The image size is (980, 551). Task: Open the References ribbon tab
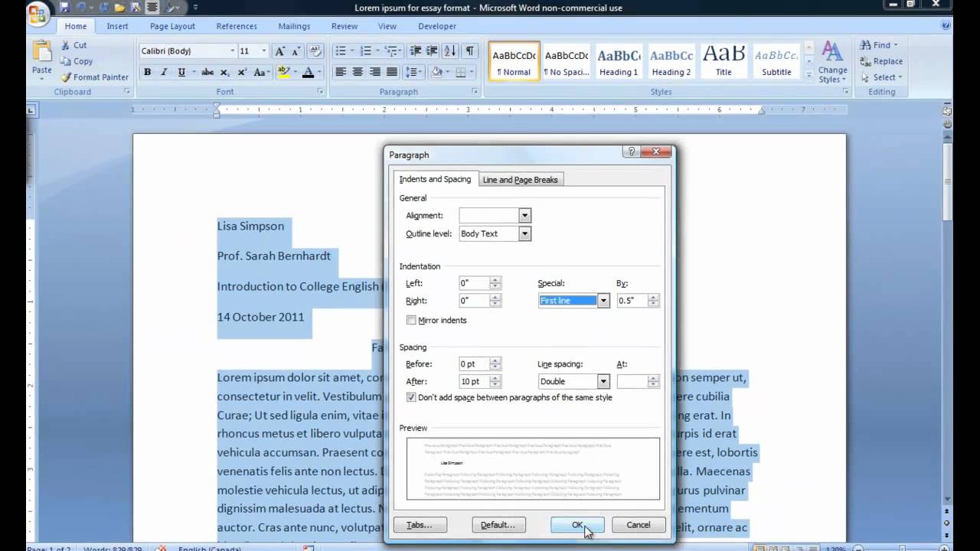click(x=237, y=26)
